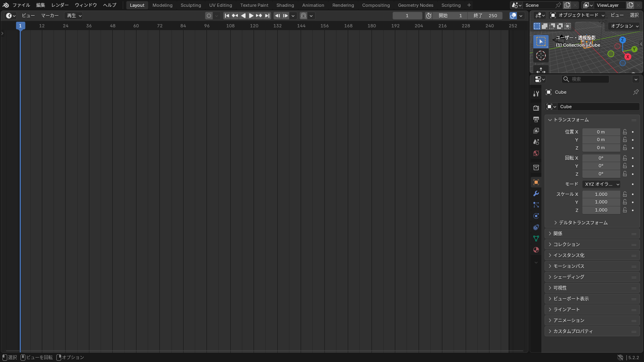The height and width of the screenshot is (362, 644).
Task: Open the Modifiers wrench tab icon
Action: [536, 193]
